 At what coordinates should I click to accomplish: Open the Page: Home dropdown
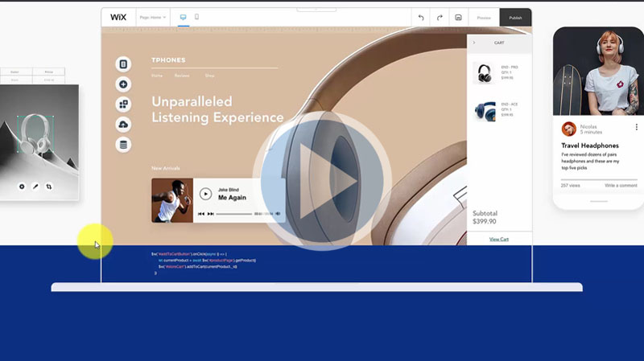pyautogui.click(x=152, y=17)
